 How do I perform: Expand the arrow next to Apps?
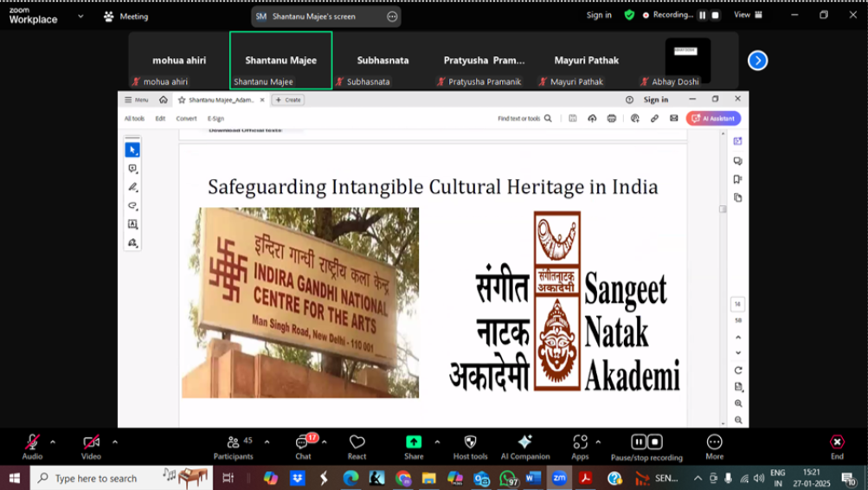coord(598,442)
